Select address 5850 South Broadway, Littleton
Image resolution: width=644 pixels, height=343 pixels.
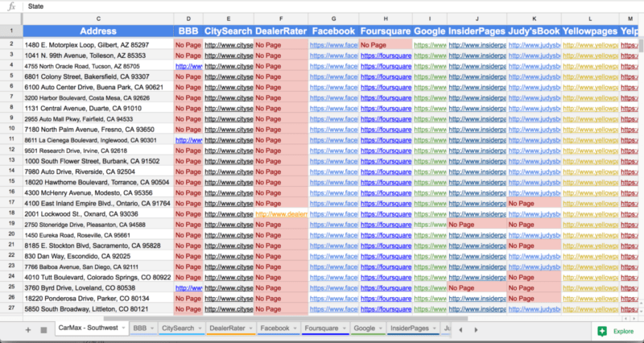click(86, 309)
